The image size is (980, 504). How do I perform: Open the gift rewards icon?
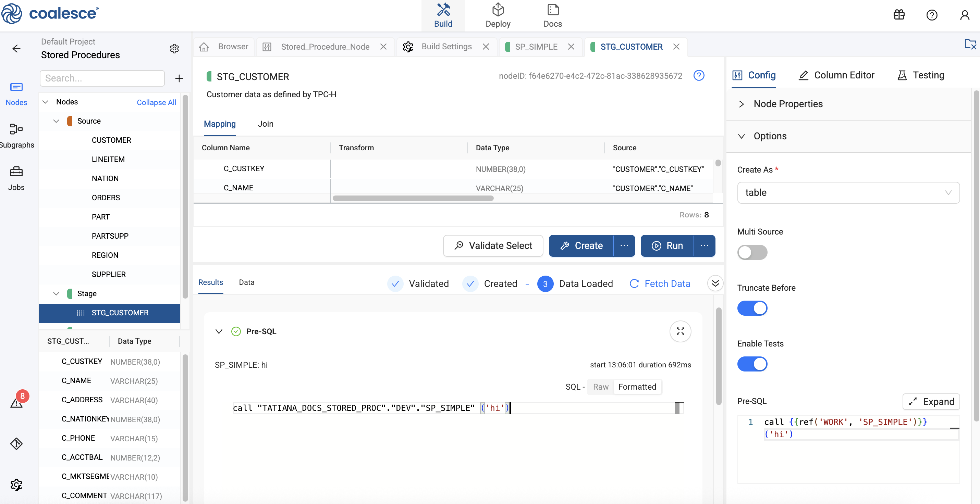click(x=899, y=15)
